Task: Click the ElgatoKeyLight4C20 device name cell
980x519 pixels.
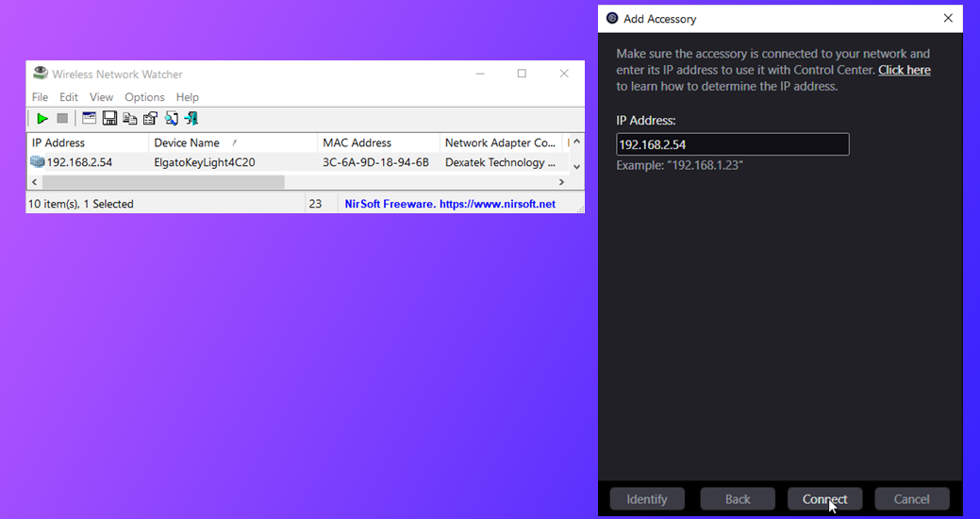Action: (x=205, y=162)
